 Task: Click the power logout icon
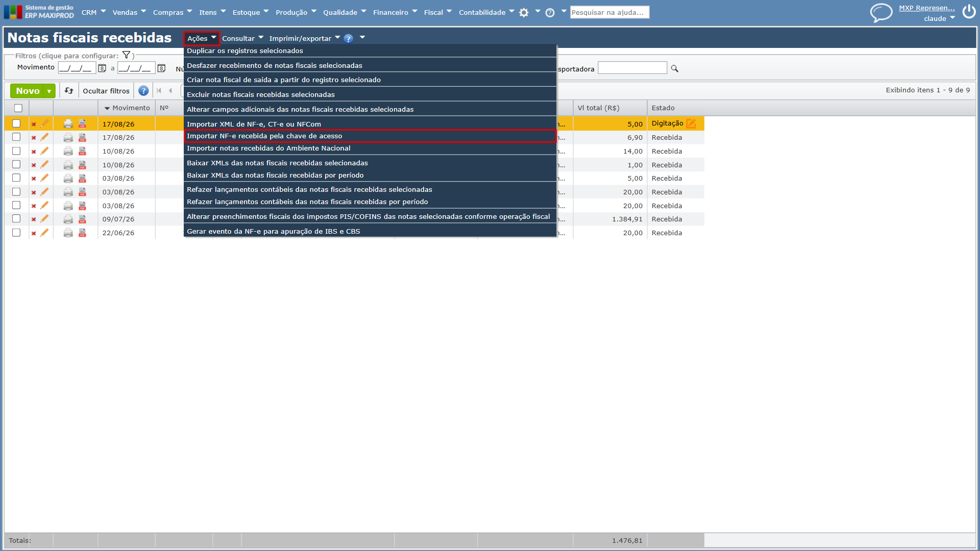click(x=969, y=12)
